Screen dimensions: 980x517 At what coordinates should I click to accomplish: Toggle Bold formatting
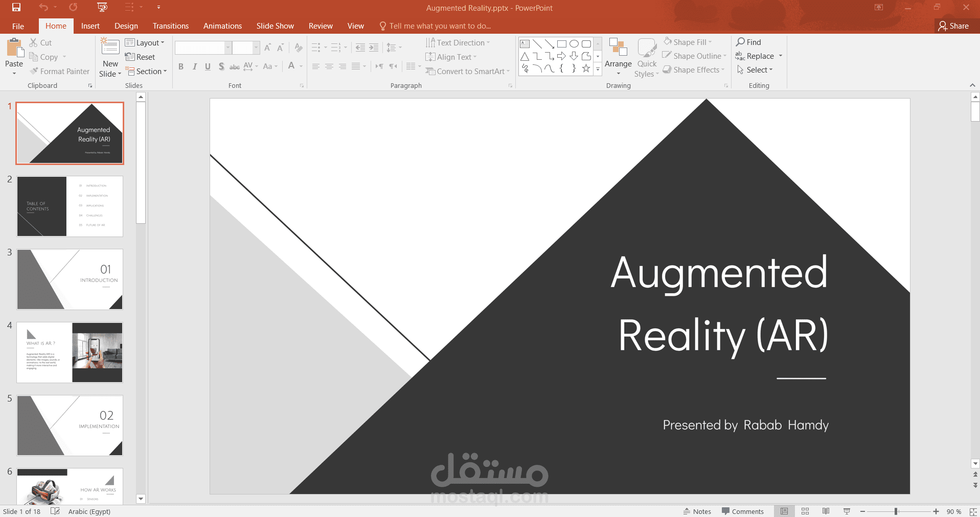(x=181, y=66)
